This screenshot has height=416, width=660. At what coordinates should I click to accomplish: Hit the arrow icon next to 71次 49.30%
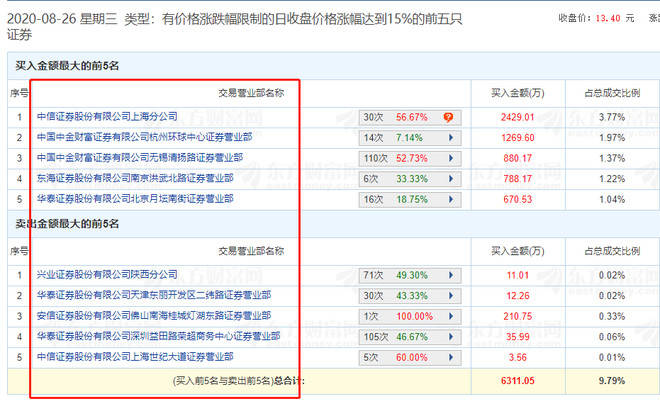pyautogui.click(x=449, y=274)
